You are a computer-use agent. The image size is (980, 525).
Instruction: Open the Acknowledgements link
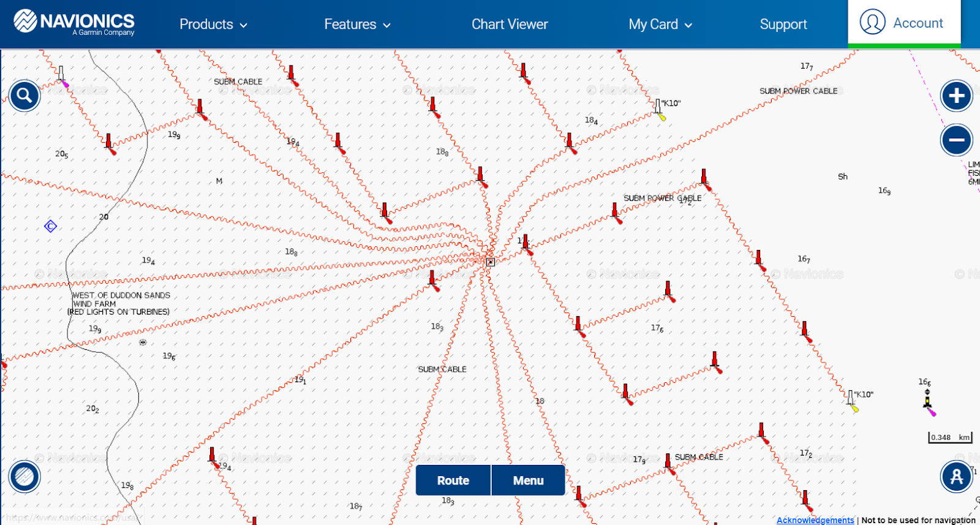tap(815, 520)
